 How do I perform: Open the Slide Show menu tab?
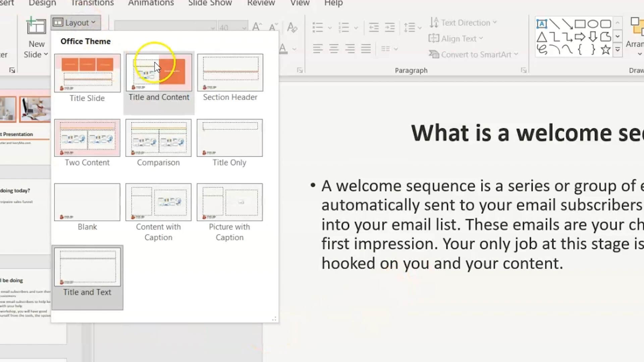[209, 4]
